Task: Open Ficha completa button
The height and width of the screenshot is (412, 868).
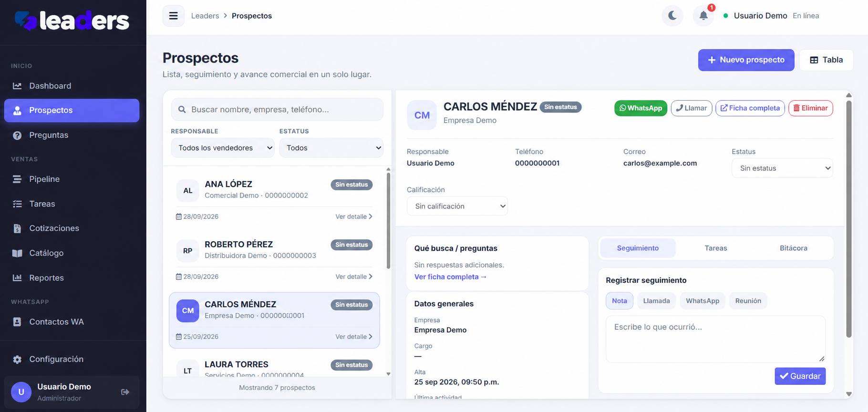Action: pyautogui.click(x=750, y=108)
